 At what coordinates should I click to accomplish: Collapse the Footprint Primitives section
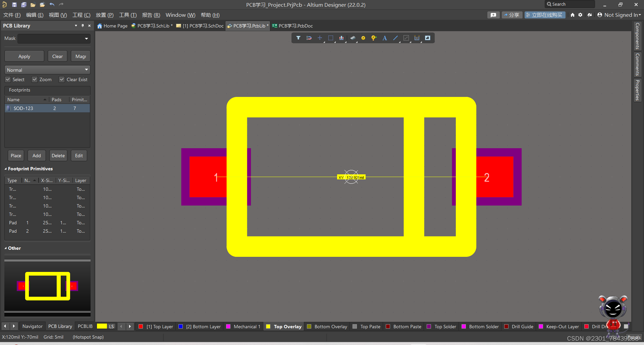[x=5, y=169]
